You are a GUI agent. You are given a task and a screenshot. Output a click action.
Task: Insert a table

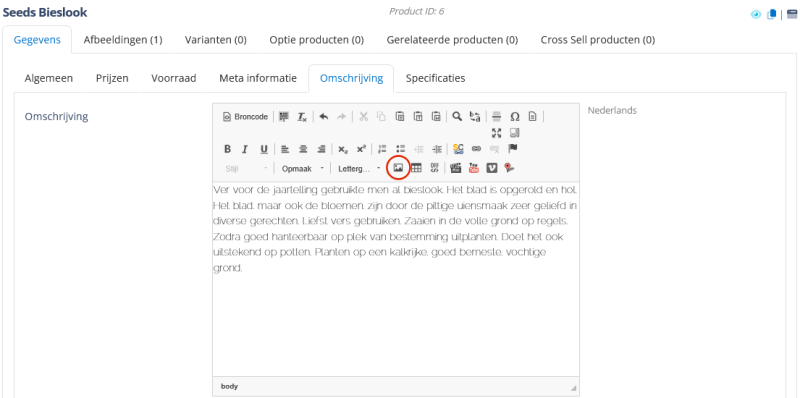click(416, 168)
